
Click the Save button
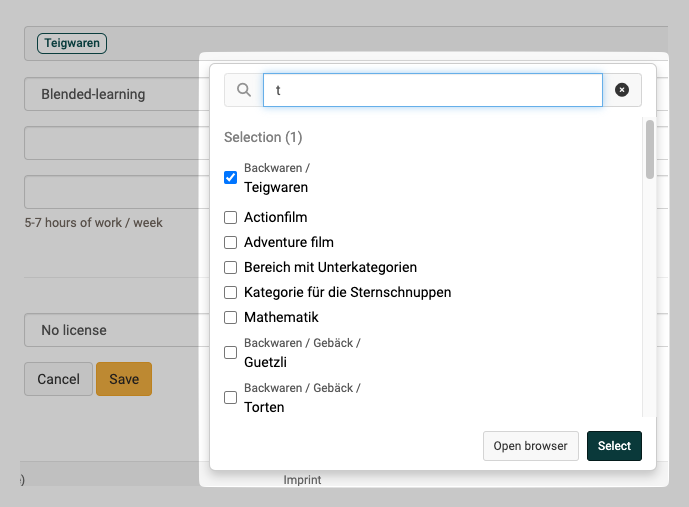tap(124, 379)
